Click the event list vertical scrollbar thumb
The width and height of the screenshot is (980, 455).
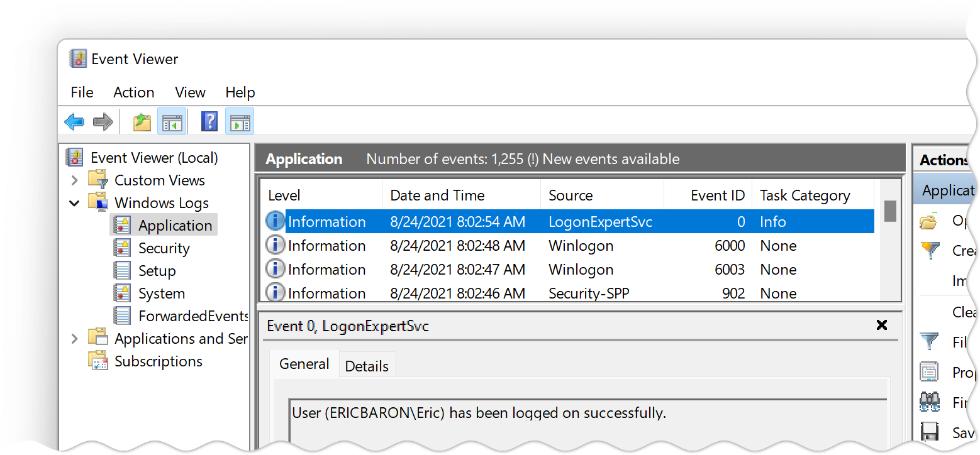[x=889, y=211]
